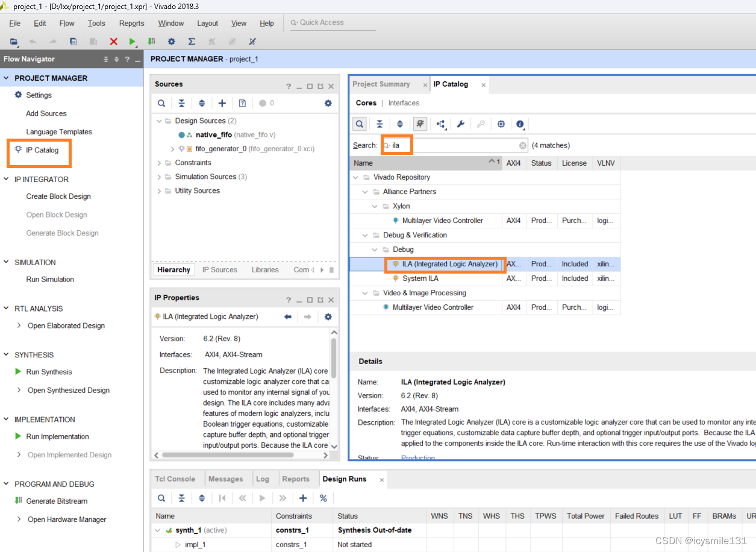Expand all in IP Catalog toolbar

click(x=400, y=124)
